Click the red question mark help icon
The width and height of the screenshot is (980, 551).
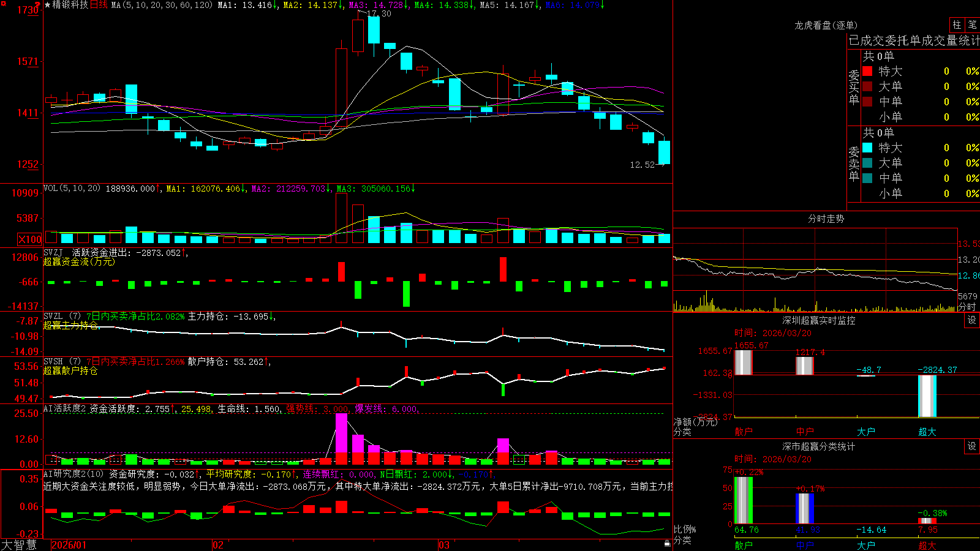pos(37,4)
